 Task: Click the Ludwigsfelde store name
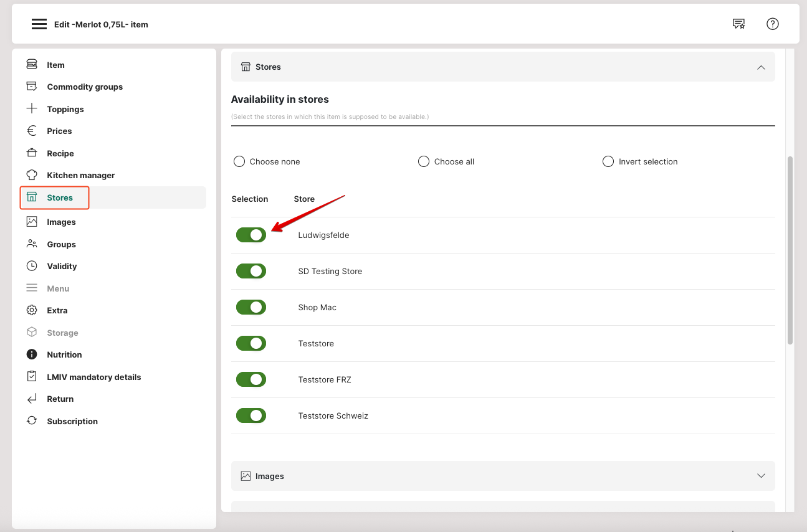click(323, 235)
